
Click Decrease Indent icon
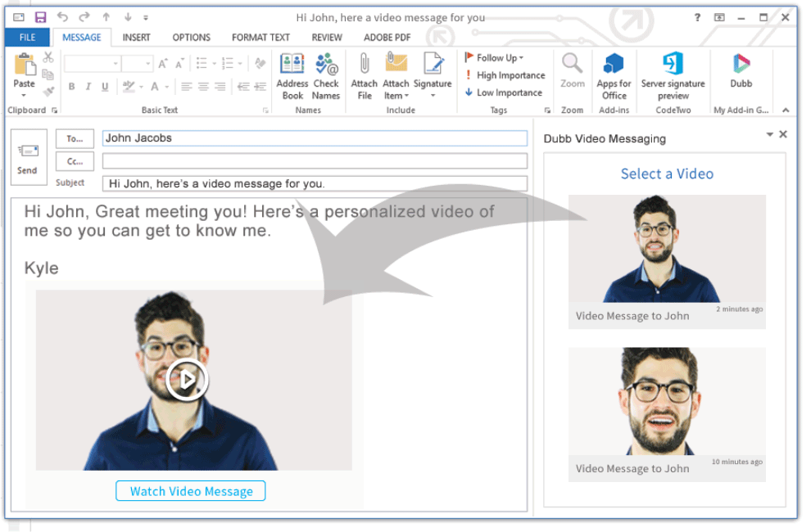[243, 87]
